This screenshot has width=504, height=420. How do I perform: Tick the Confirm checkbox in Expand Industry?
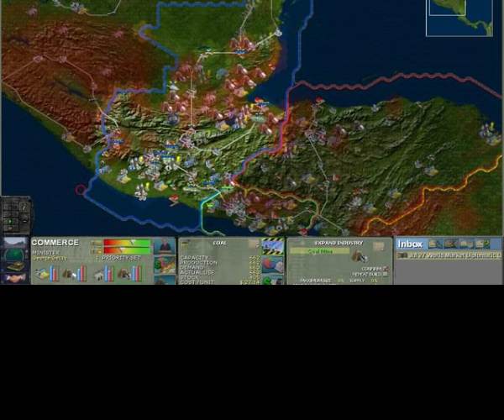click(386, 268)
